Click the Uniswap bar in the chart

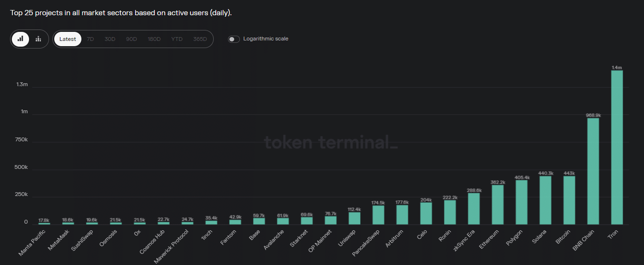pyautogui.click(x=355, y=218)
